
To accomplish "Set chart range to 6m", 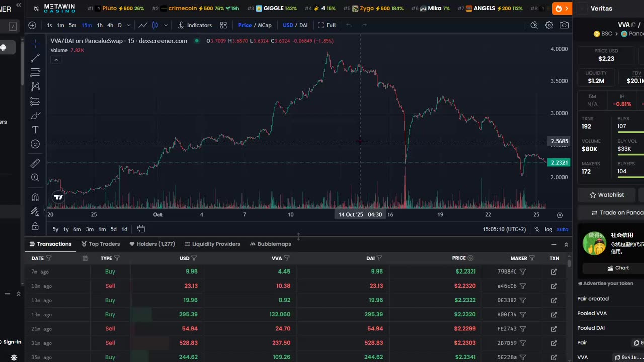I will [77, 229].
